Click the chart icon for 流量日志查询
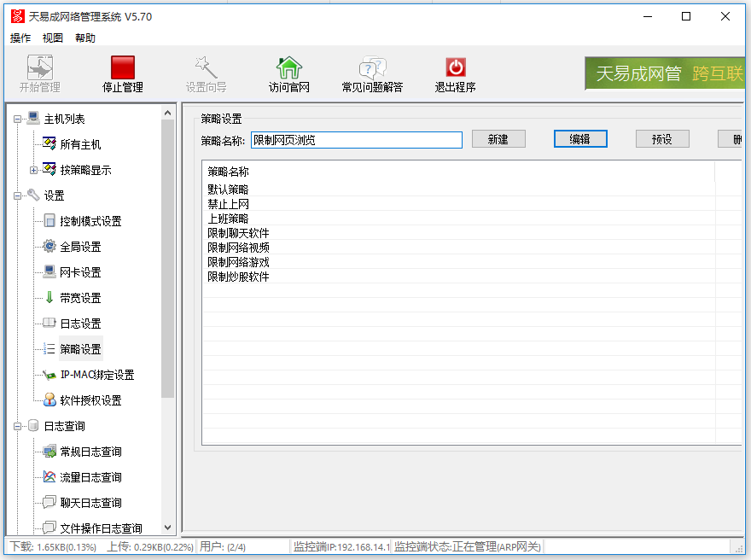Image resolution: width=751 pixels, height=560 pixels. pos(49,476)
